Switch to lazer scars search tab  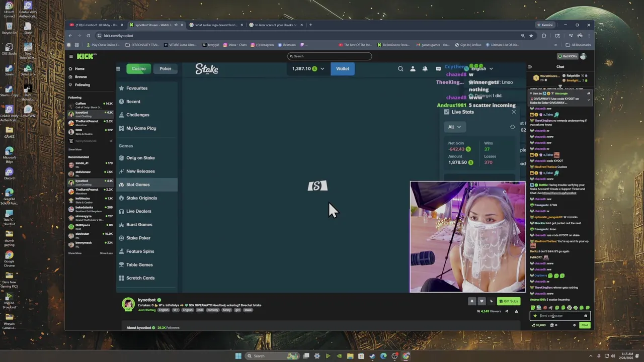click(x=276, y=25)
